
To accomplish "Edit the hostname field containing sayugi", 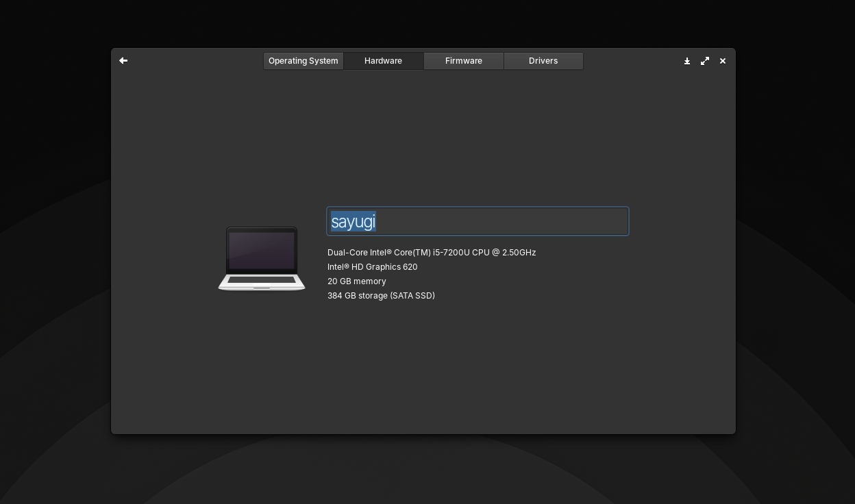I will [x=478, y=221].
